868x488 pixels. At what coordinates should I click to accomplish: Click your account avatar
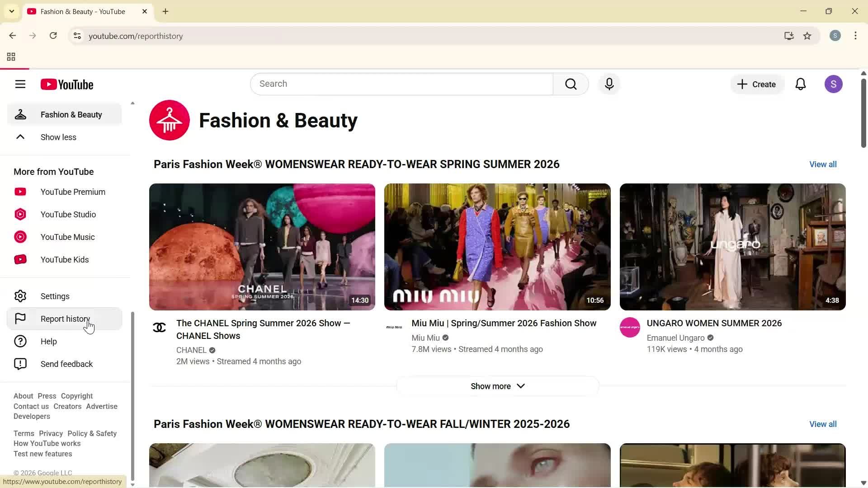coord(834,84)
